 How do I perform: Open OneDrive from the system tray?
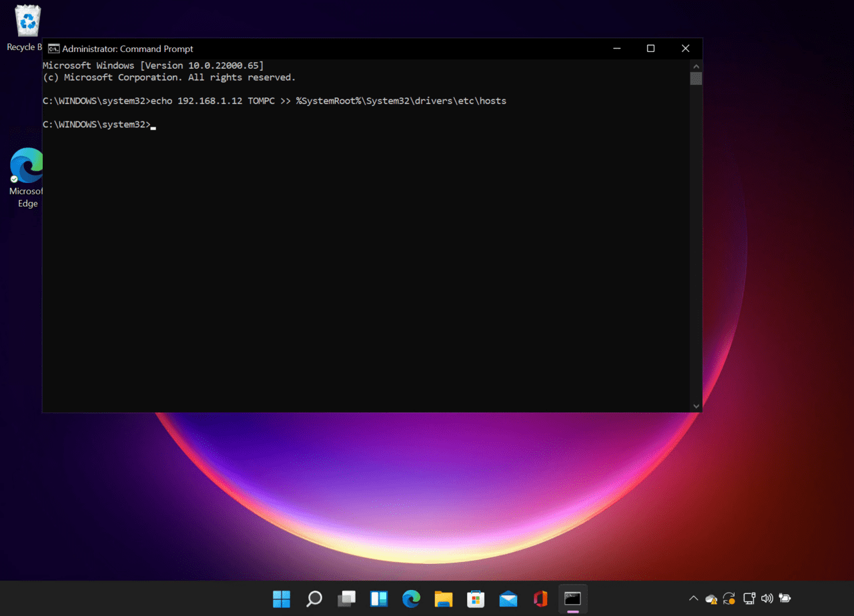(x=711, y=599)
